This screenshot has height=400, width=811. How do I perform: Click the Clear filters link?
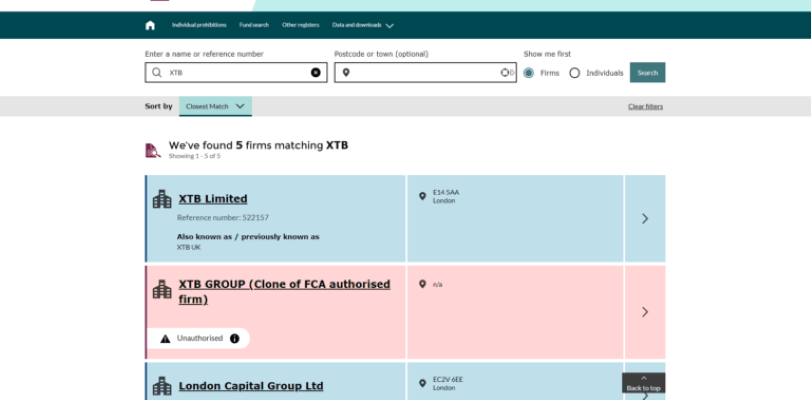point(645,106)
